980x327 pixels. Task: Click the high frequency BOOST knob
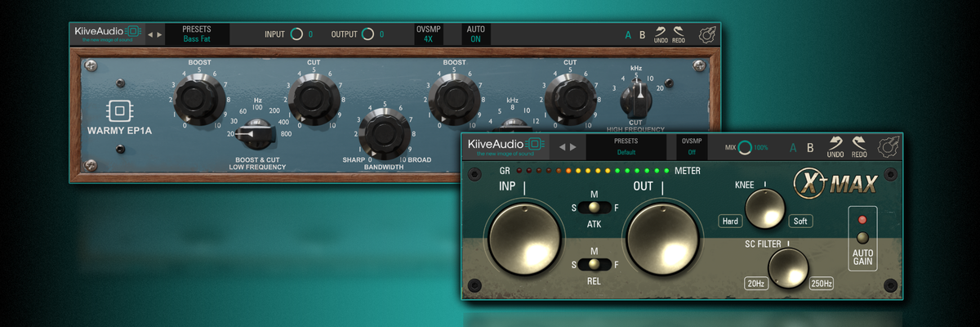click(454, 98)
